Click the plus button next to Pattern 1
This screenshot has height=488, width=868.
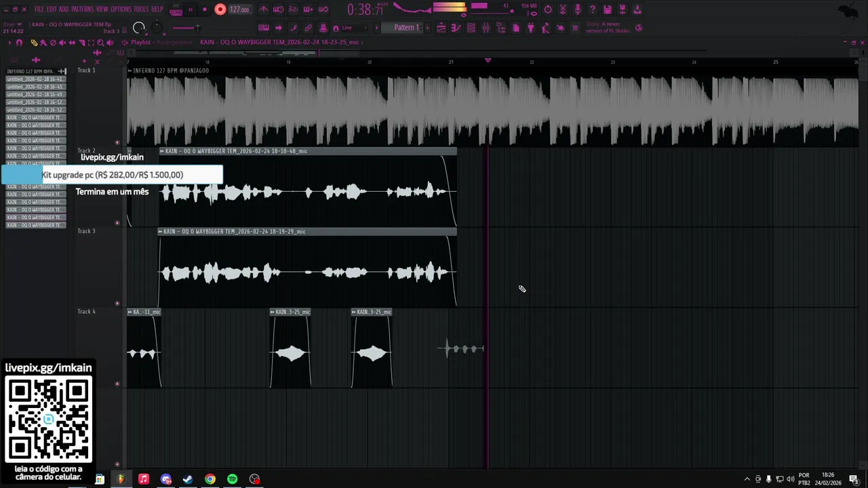(427, 28)
